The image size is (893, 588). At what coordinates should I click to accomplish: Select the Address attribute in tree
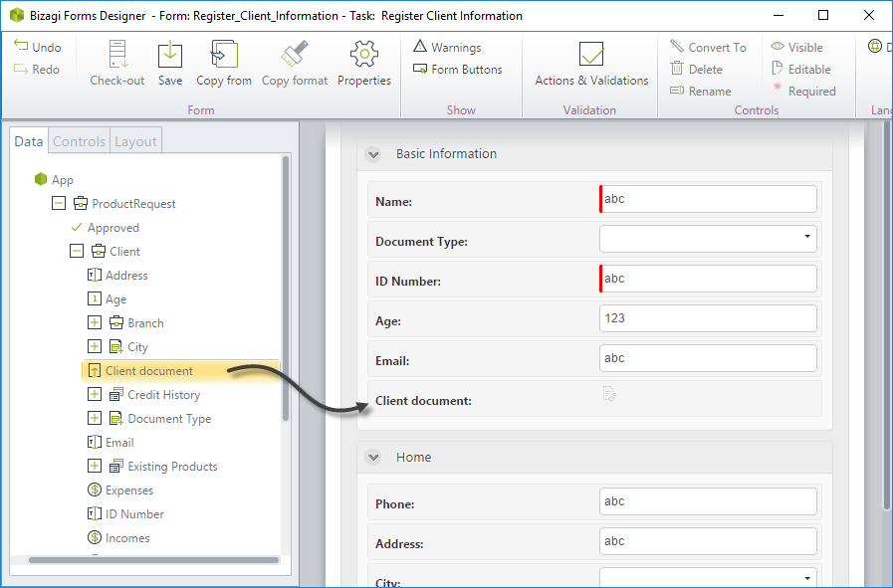pos(117,275)
